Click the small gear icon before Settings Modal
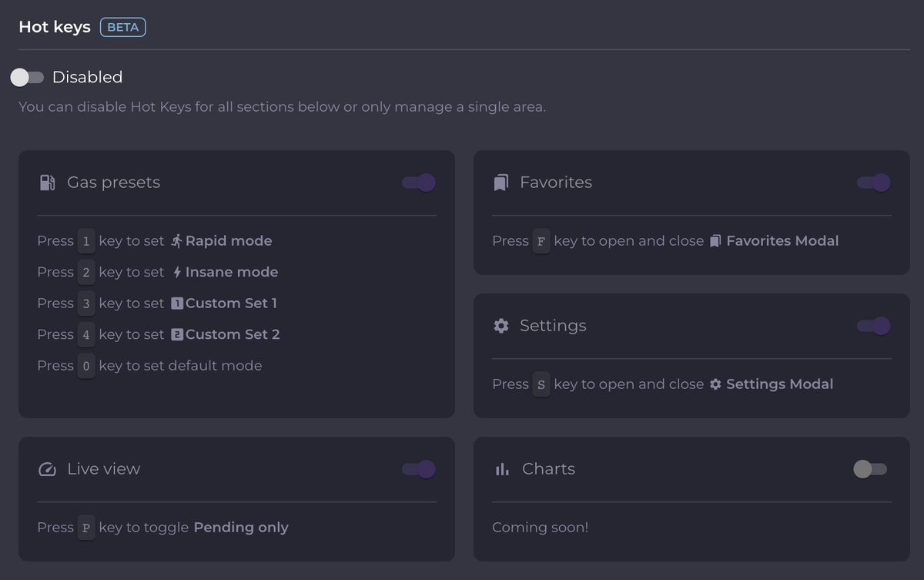The width and height of the screenshot is (924, 580). 715,384
